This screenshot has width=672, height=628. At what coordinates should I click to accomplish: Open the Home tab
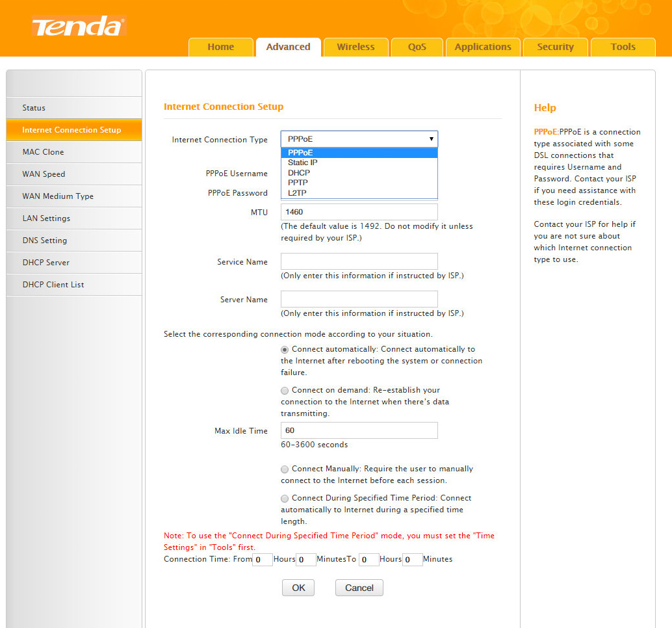221,47
